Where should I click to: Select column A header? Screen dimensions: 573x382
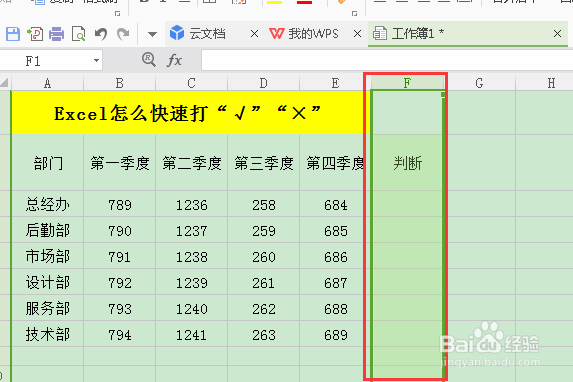pyautogui.click(x=48, y=83)
